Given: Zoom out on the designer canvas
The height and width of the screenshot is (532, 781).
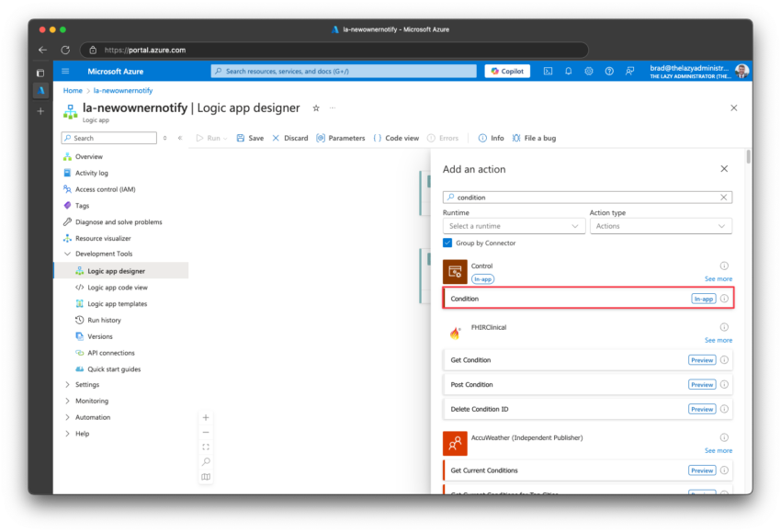Looking at the screenshot, I should [206, 433].
